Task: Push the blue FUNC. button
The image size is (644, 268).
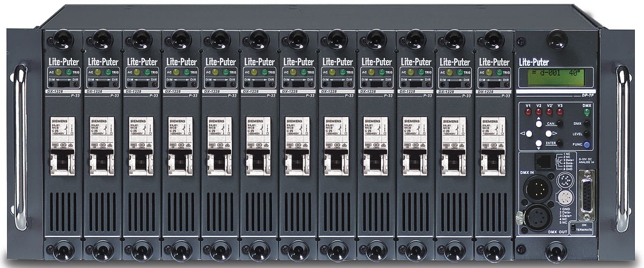Action: (x=587, y=145)
